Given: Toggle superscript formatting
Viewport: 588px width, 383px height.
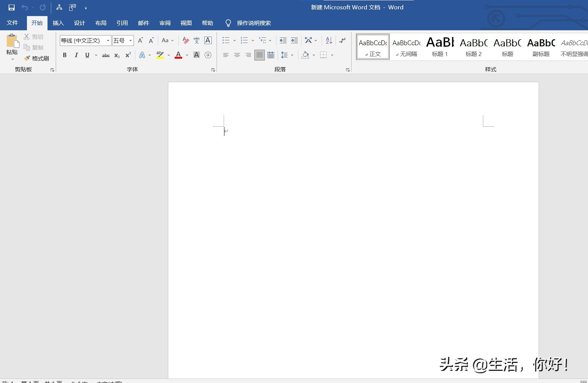Looking at the screenshot, I should coord(128,55).
